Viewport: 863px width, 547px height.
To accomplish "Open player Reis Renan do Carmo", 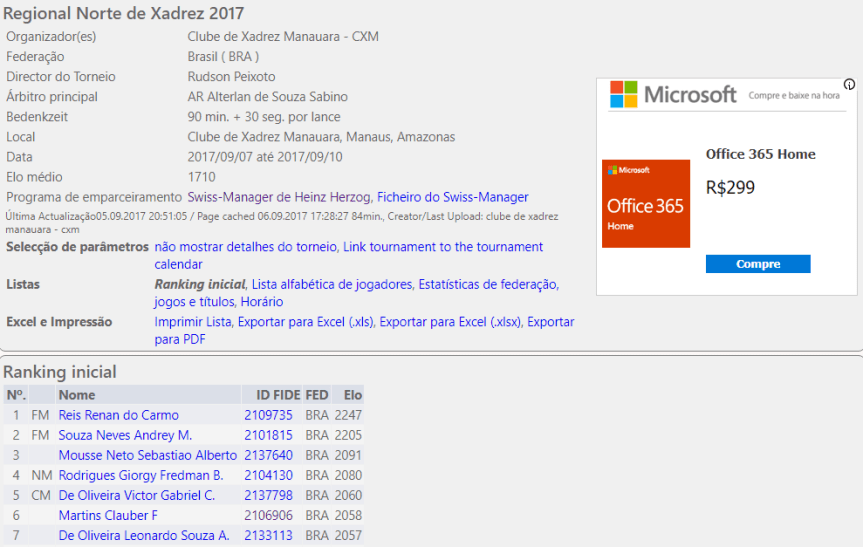I will (x=118, y=415).
